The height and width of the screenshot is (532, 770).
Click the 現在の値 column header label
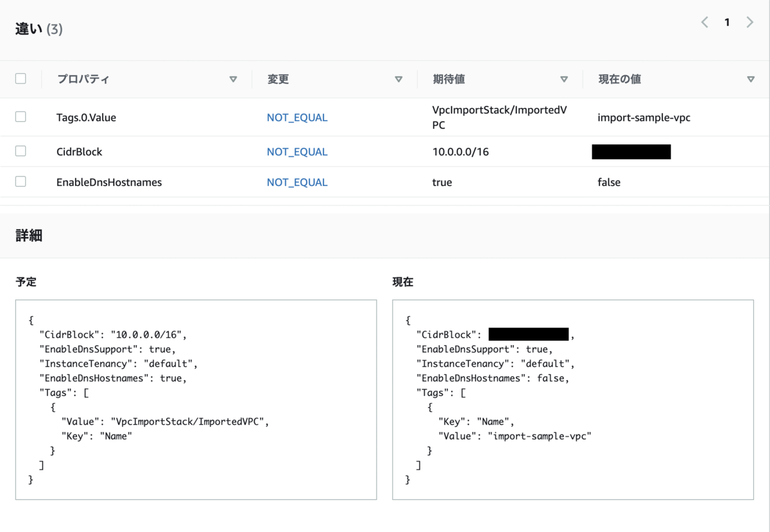tap(619, 80)
